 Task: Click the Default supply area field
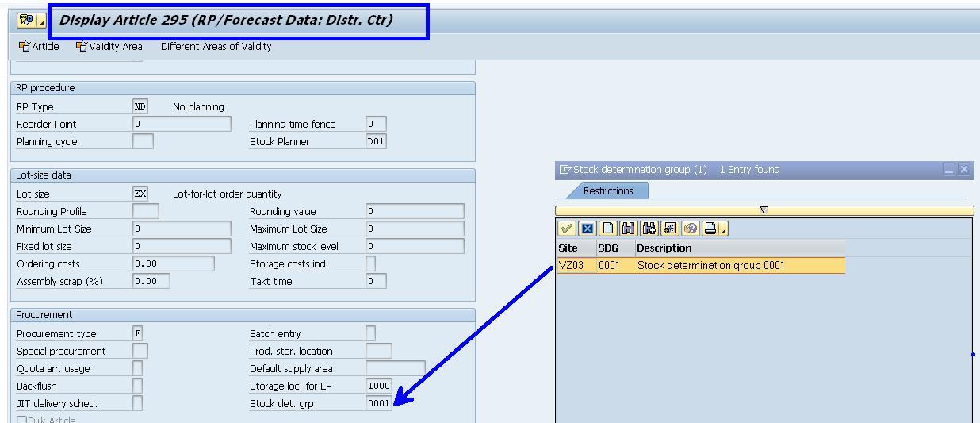(x=396, y=368)
